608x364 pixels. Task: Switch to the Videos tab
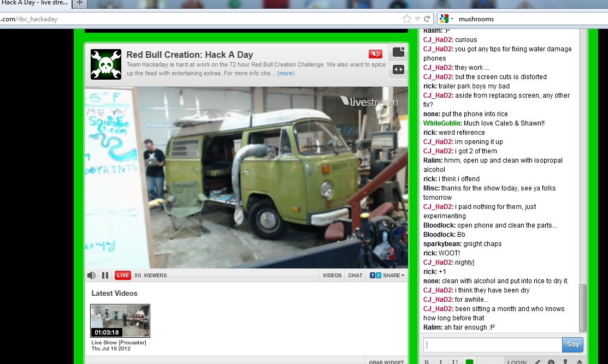(x=332, y=276)
